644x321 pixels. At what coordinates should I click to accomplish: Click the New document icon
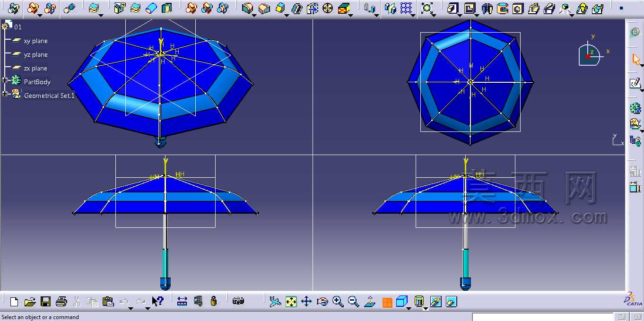point(14,302)
